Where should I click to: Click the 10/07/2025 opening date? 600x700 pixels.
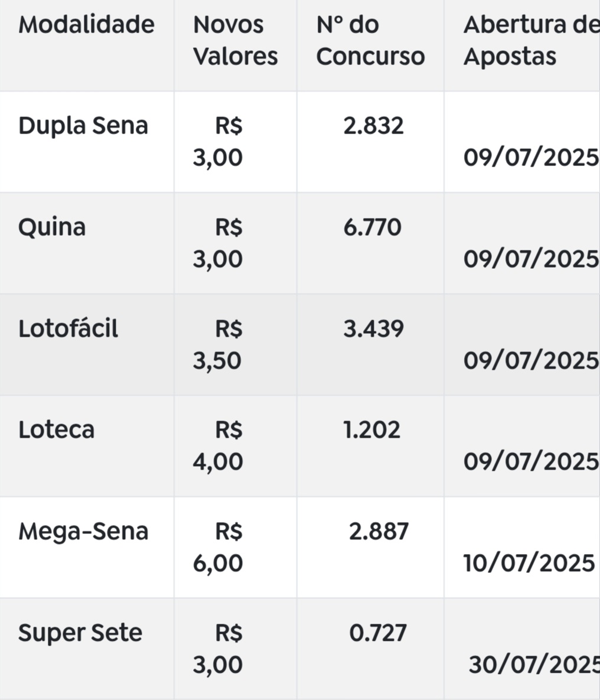click(x=529, y=563)
